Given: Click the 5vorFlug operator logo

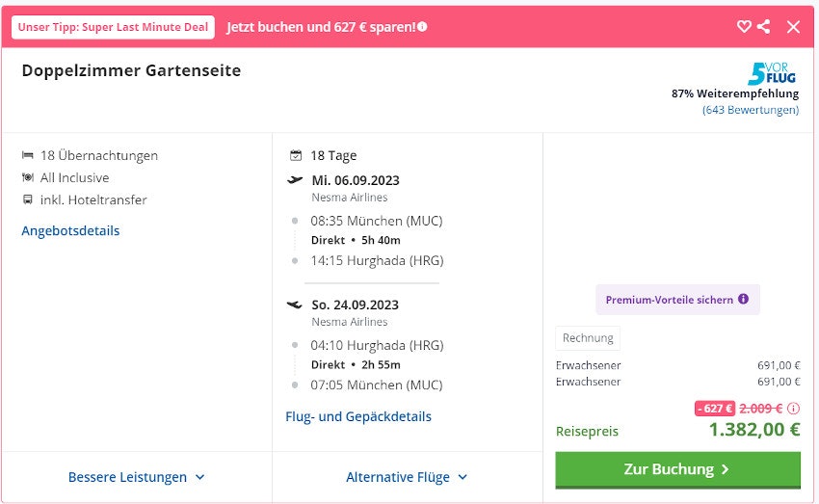Looking at the screenshot, I should [773, 73].
